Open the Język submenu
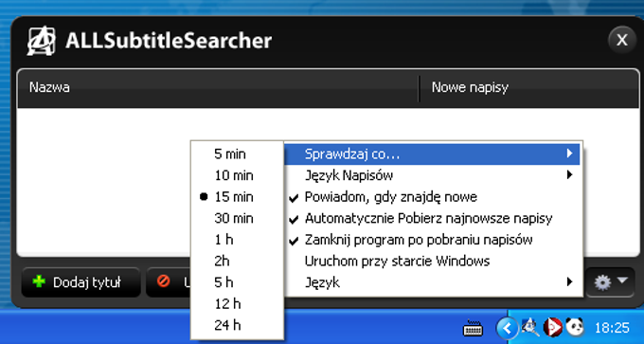Image resolution: width=644 pixels, height=344 pixels. click(433, 282)
